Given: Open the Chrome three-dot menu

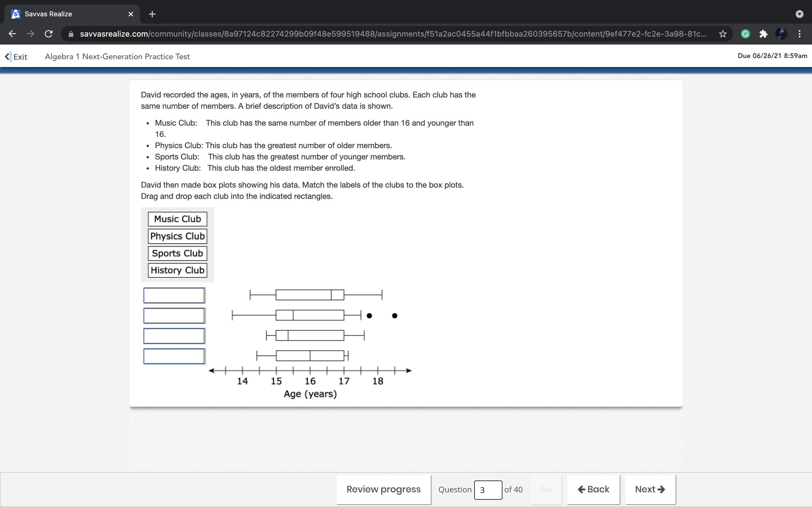Looking at the screenshot, I should pos(800,34).
